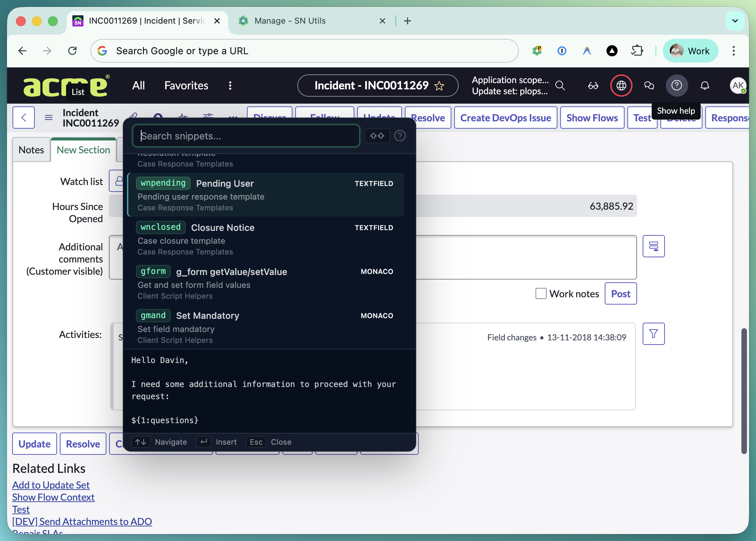This screenshot has width=756, height=541.
Task: Toggle the lock on the Watch list field
Action: point(119,181)
